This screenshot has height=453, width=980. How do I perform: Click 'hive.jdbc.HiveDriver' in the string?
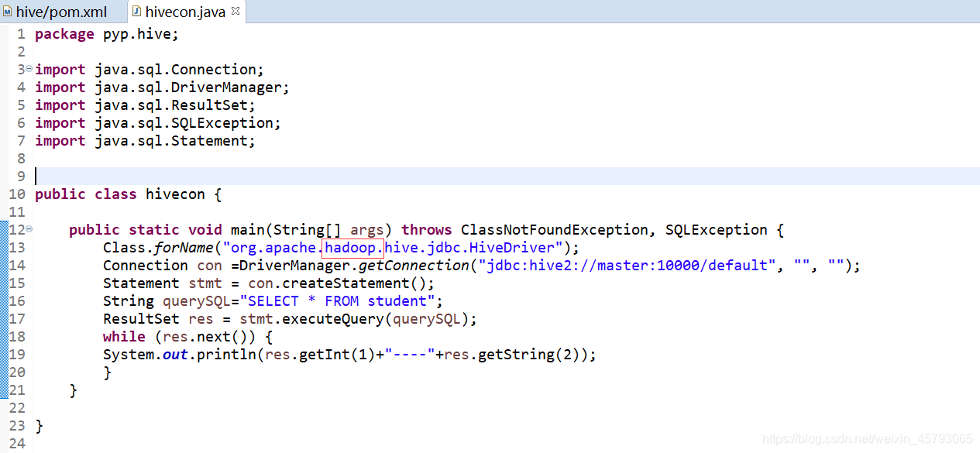click(470, 248)
